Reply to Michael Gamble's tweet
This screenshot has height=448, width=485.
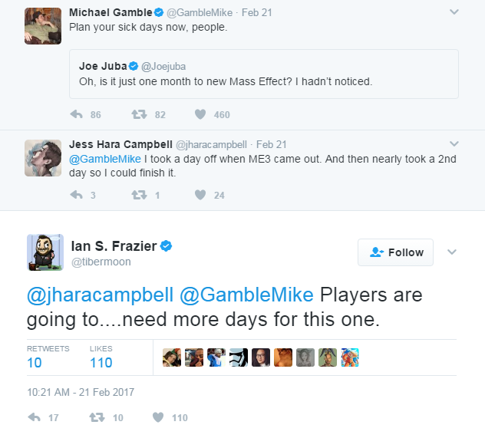click(76, 114)
